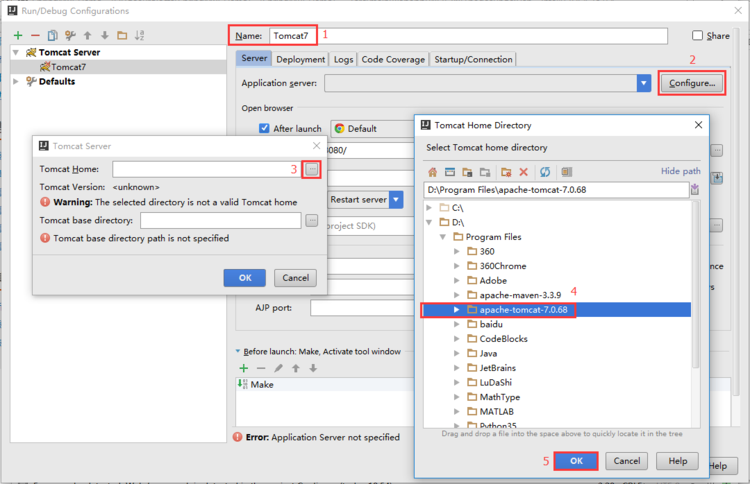Click OK in Tomcat Server dialog
The width and height of the screenshot is (750, 484).
coord(244,278)
